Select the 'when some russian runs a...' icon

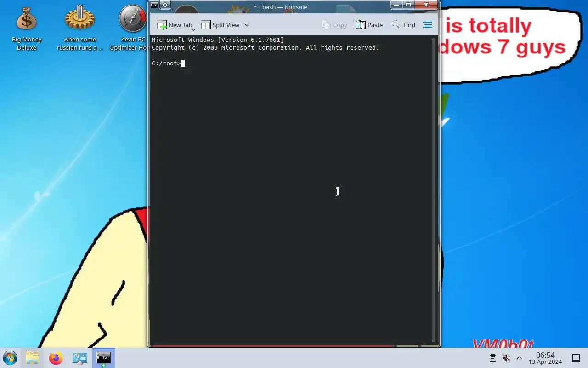coord(80,28)
